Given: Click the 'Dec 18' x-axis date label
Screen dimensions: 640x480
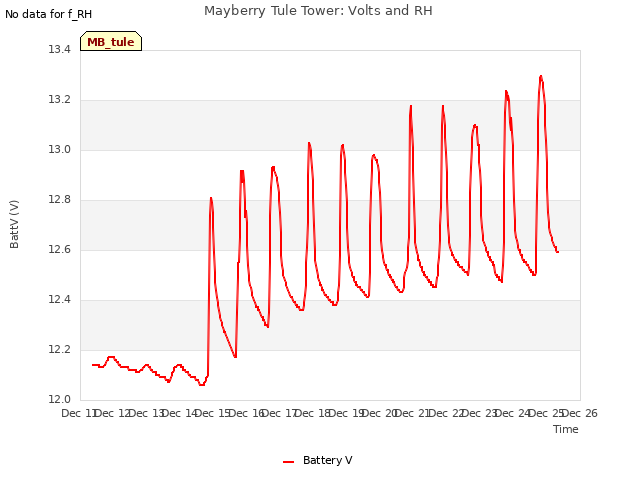Looking at the screenshot, I should click(313, 413).
